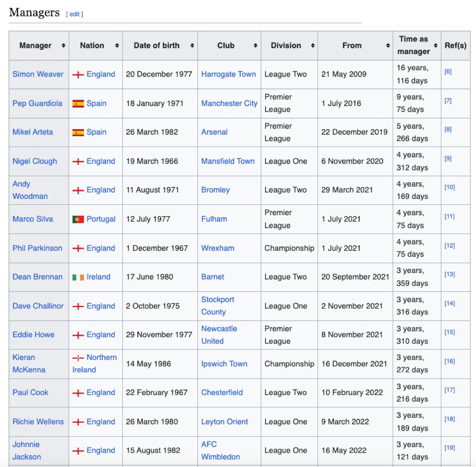Screen dimensions: 476x467
Task: Click the Championship cell in Wrexham row
Action: pos(289,248)
